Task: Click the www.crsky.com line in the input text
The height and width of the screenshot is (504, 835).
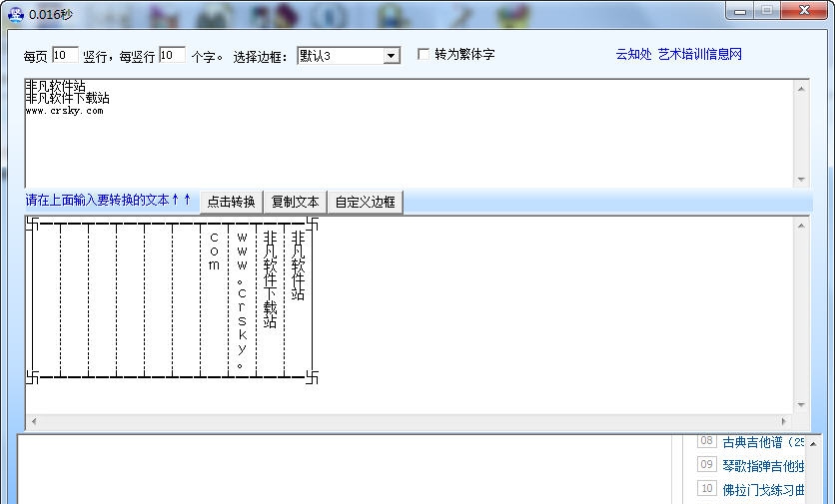Action: (64, 111)
